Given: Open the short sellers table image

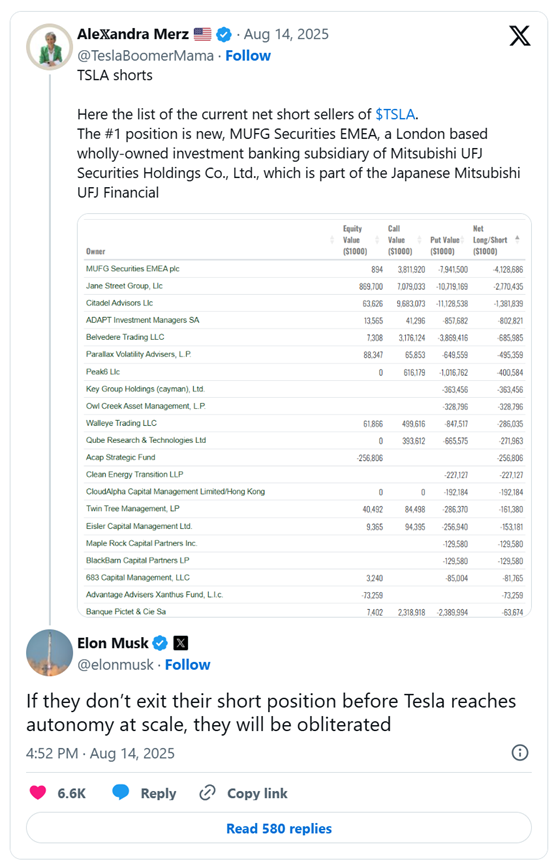Looking at the screenshot, I should pyautogui.click(x=304, y=415).
